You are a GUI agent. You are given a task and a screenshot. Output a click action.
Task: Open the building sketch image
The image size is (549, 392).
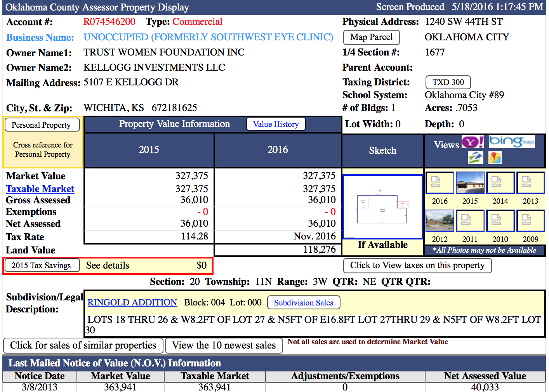coord(382,207)
